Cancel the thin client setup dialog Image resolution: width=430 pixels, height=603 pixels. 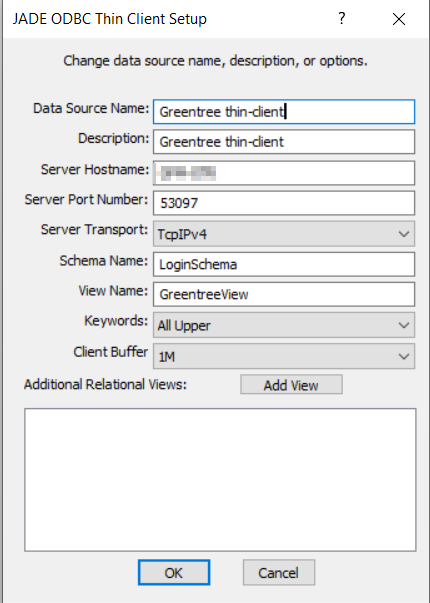[x=278, y=573]
